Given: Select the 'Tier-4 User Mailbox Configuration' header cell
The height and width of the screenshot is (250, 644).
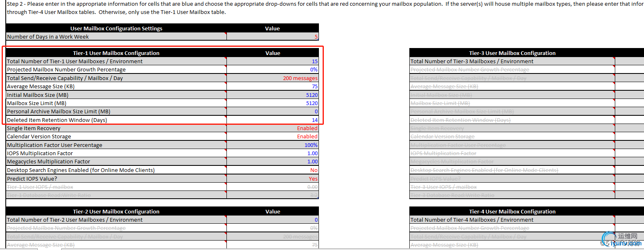Looking at the screenshot, I should [512, 211].
